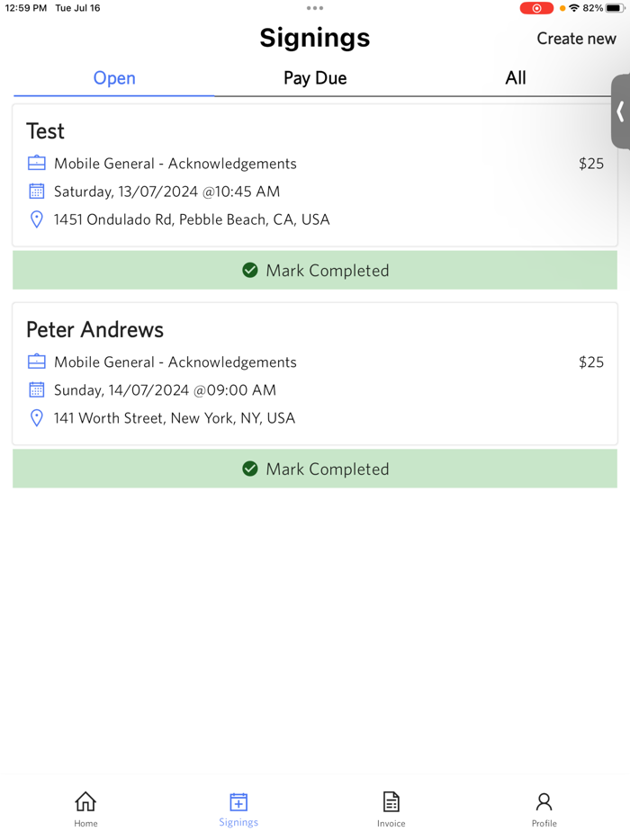
Task: Tap Create new to add a signing
Action: [576, 38]
